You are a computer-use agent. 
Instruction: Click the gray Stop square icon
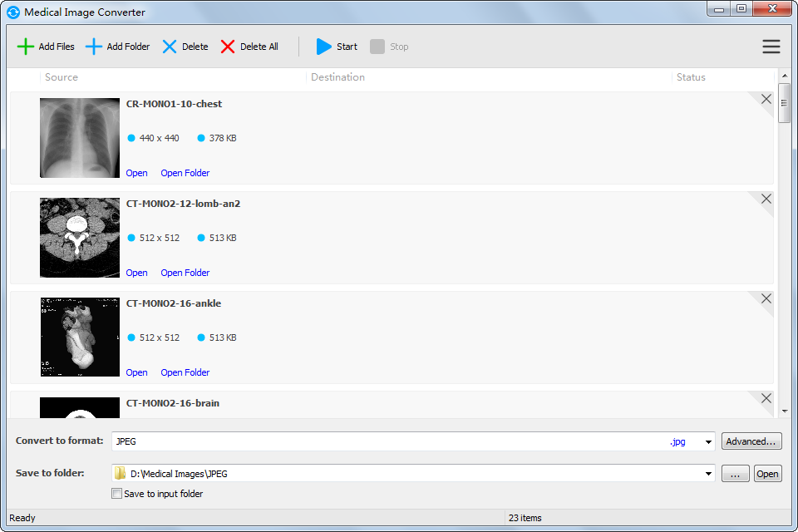coord(377,47)
